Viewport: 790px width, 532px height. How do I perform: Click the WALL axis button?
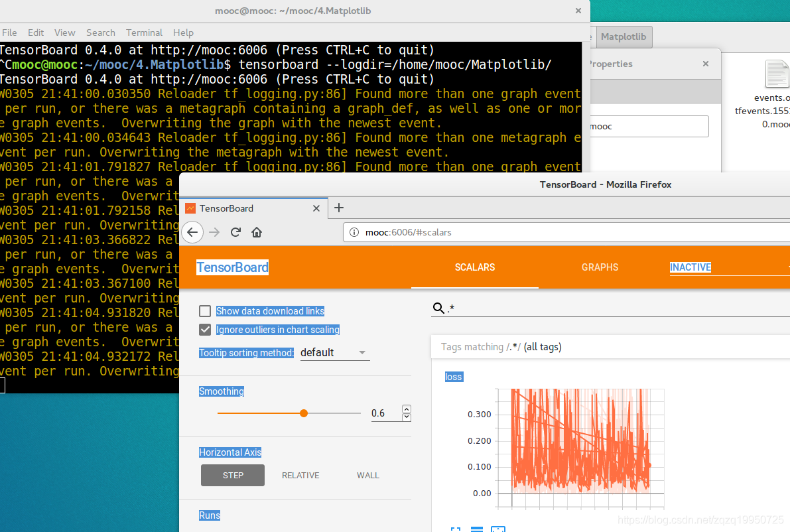[368, 475]
